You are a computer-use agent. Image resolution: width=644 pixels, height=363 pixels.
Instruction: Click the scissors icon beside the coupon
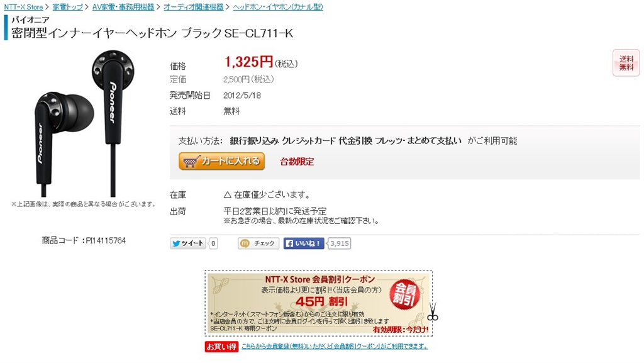pos(433,311)
